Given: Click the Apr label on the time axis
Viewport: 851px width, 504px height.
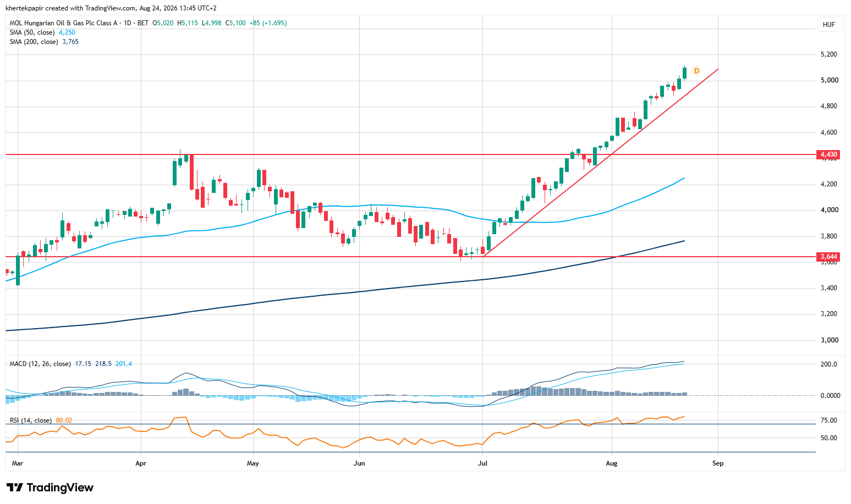Looking at the screenshot, I should click(x=141, y=463).
